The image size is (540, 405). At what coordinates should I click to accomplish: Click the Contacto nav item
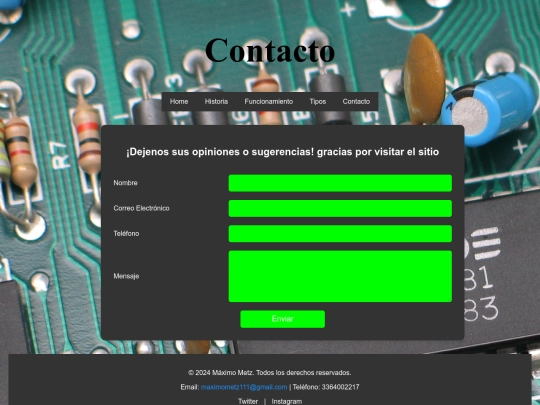click(x=356, y=102)
